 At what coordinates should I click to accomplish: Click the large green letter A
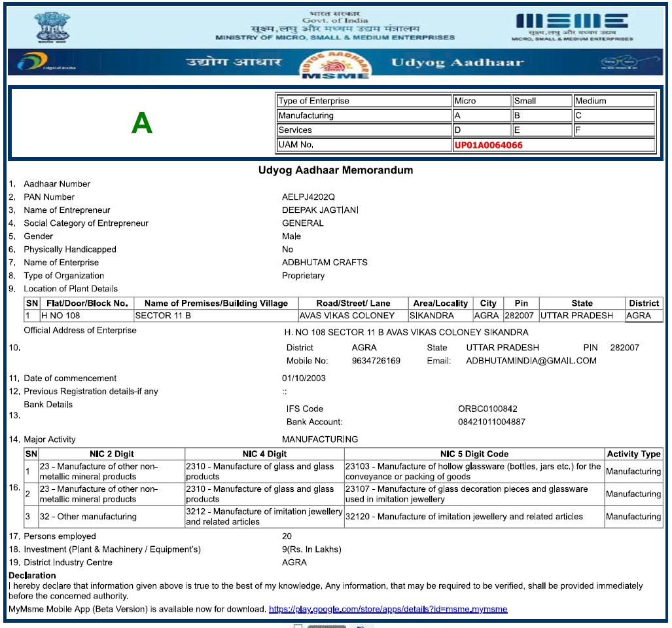coord(141,122)
